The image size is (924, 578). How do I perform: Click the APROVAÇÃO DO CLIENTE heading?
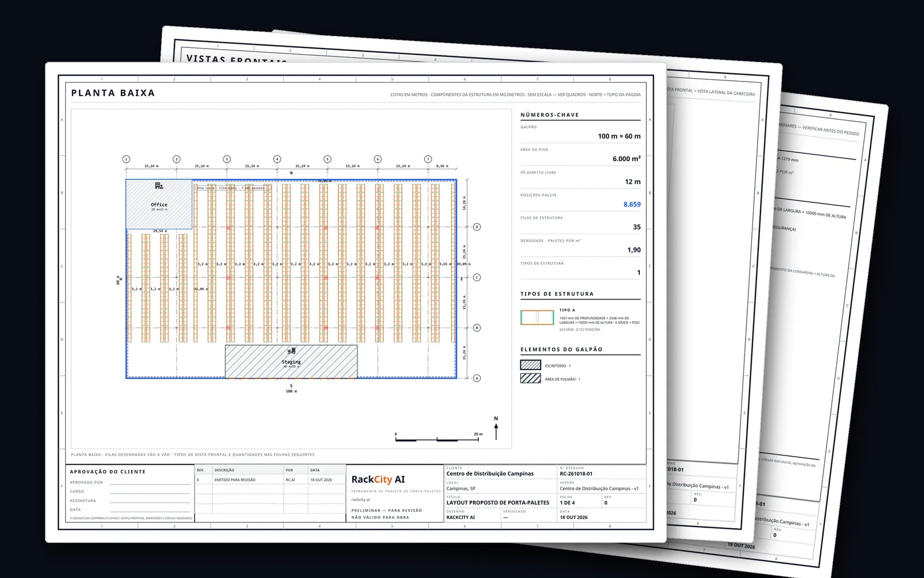pos(107,472)
